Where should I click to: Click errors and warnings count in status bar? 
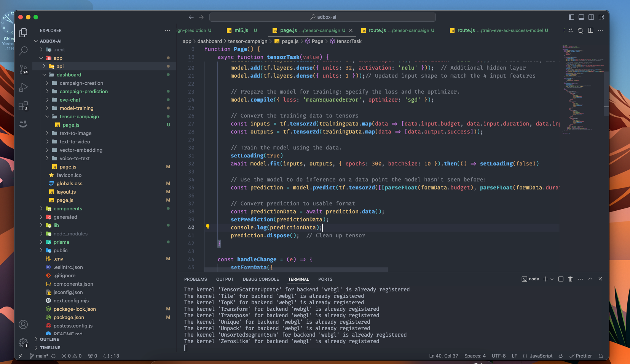(72, 356)
